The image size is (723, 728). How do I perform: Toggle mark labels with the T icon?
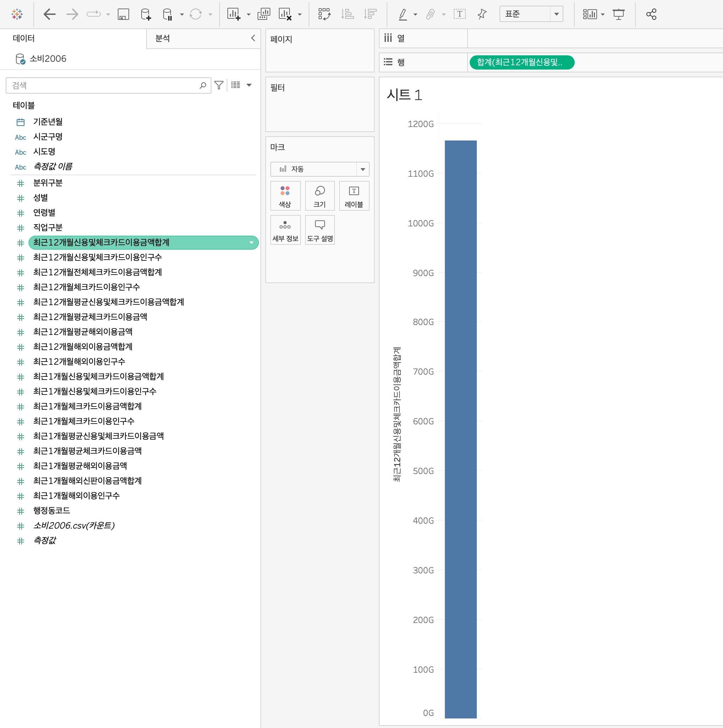[459, 14]
